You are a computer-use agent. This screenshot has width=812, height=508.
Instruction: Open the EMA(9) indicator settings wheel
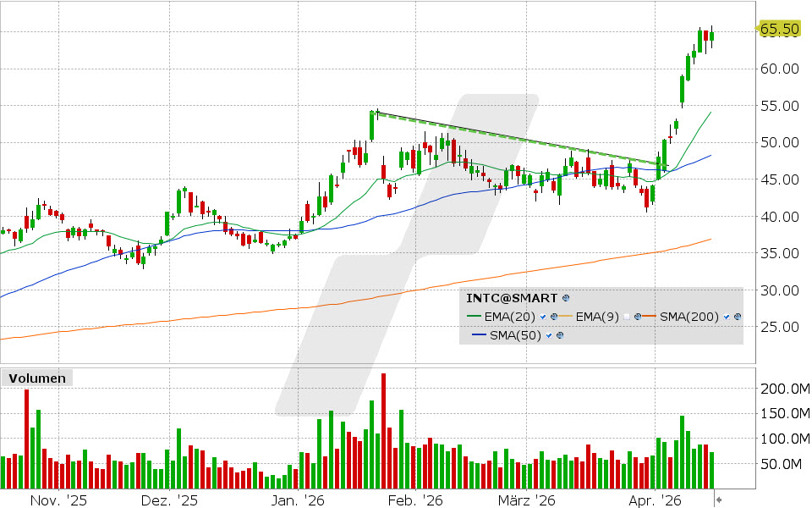click(638, 317)
